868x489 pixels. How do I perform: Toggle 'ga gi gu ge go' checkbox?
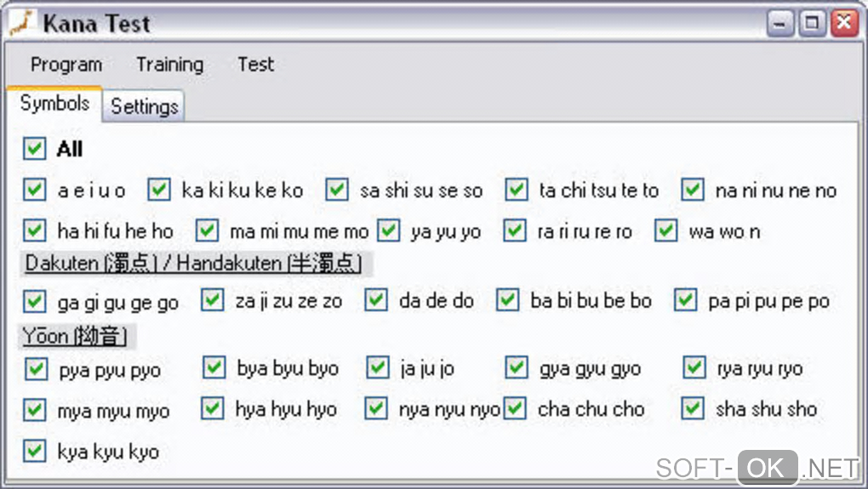(x=35, y=301)
